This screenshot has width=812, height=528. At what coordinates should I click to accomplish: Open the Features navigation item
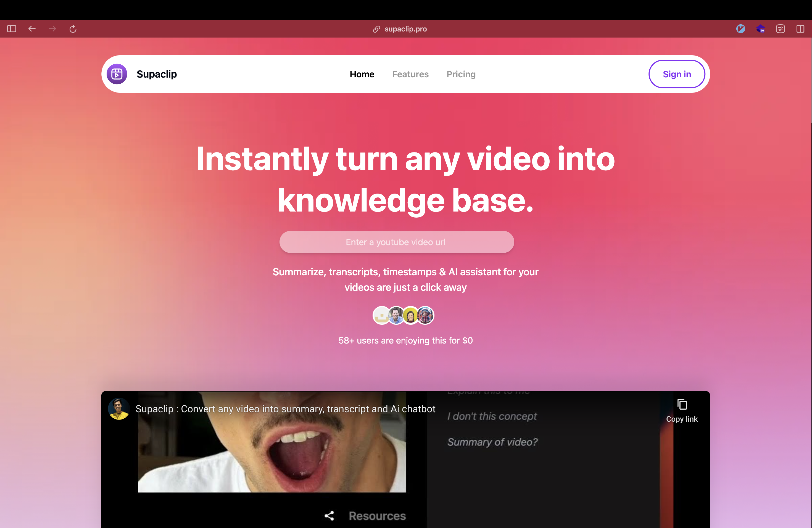tap(410, 74)
